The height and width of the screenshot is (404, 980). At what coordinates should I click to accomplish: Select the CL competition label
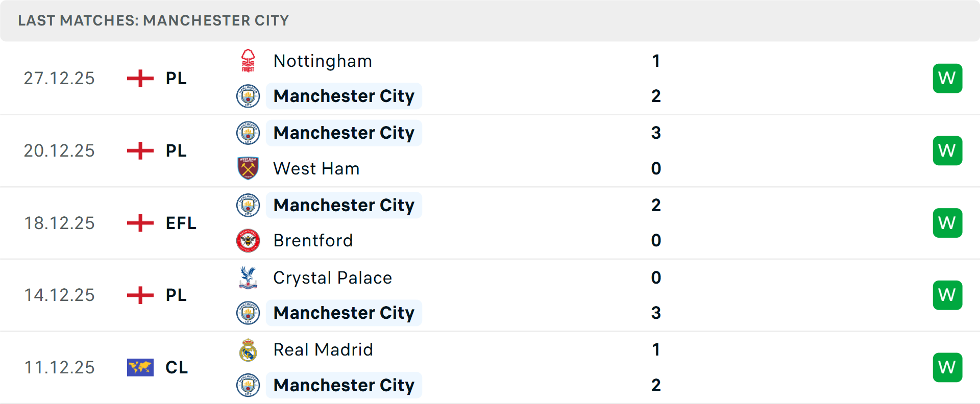click(x=177, y=367)
